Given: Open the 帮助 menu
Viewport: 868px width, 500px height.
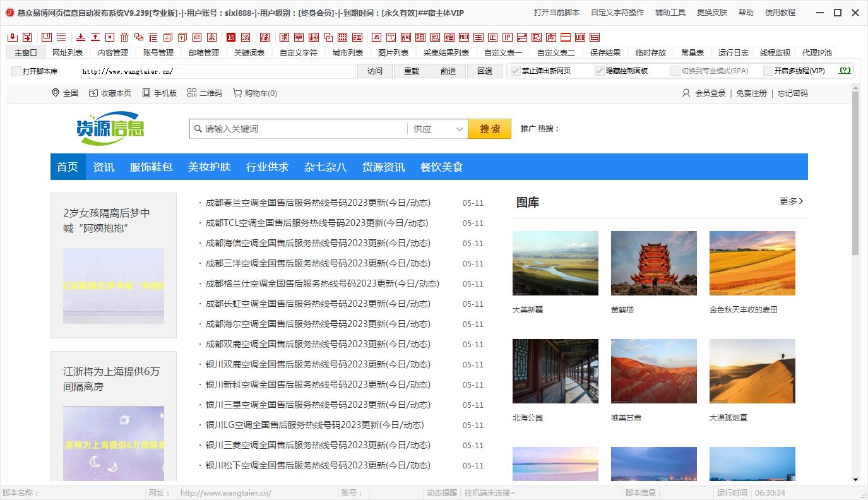Looking at the screenshot, I should [746, 12].
